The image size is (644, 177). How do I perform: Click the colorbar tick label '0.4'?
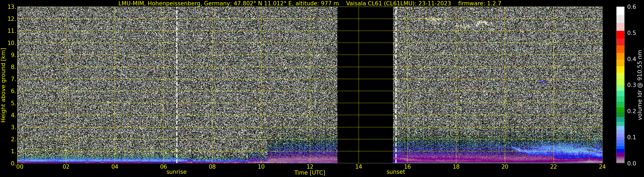tap(632, 59)
